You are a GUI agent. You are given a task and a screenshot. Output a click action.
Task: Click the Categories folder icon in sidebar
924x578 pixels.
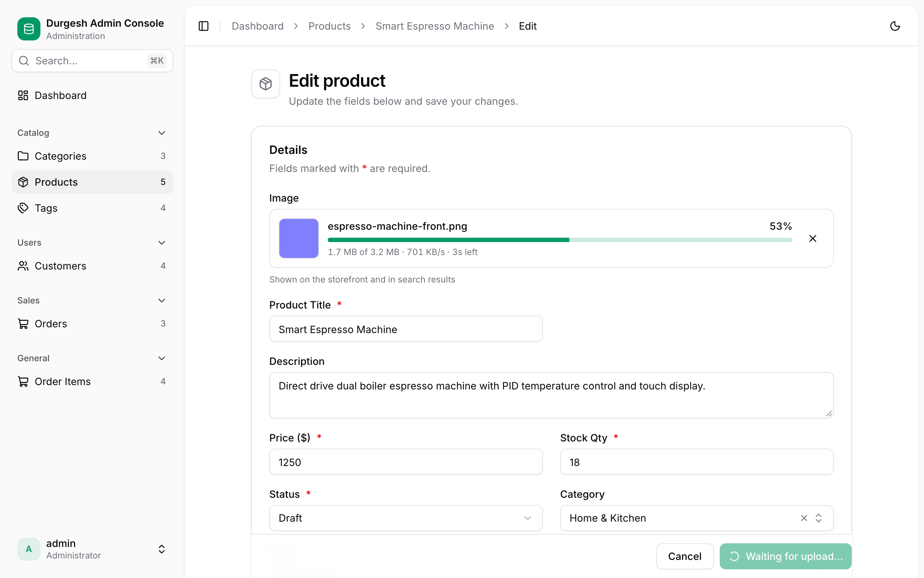point(23,156)
